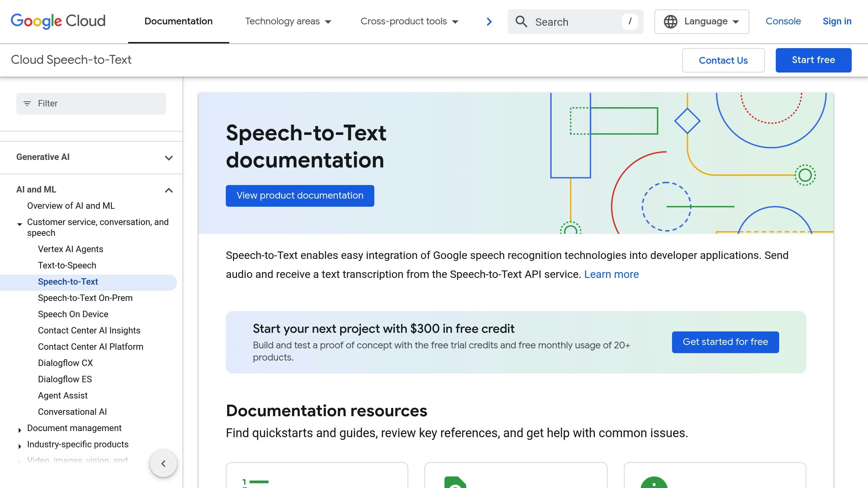This screenshot has width=868, height=488.
Task: Follow the Learn more link
Action: [611, 274]
